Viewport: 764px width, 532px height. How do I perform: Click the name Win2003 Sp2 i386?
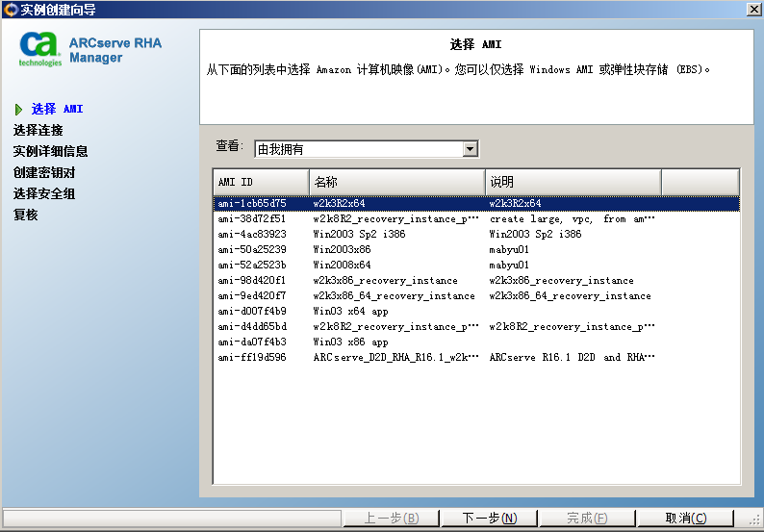(359, 234)
